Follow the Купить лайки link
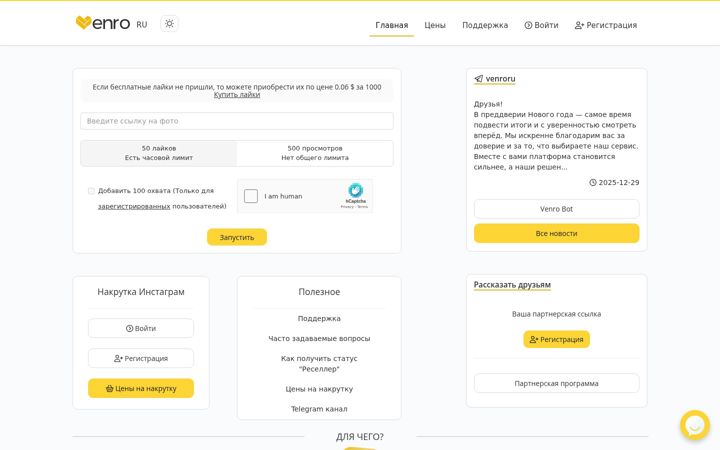Viewport: 720px width, 450px height. tap(237, 95)
